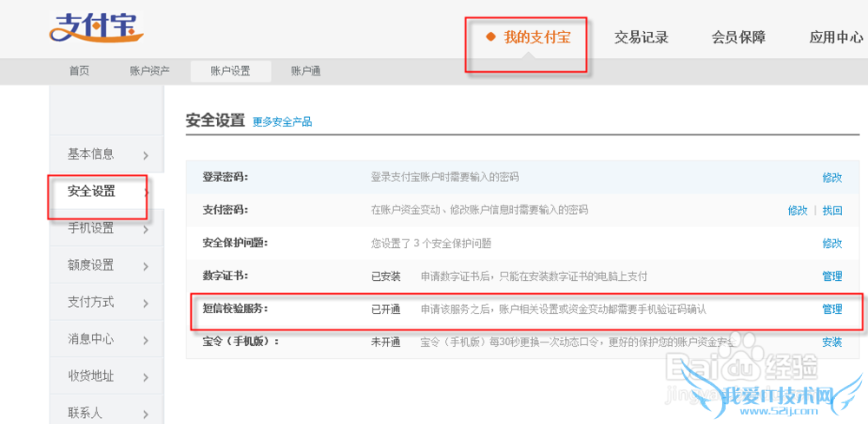Image resolution: width=868 pixels, height=424 pixels.
Task: Go to 账户通 in sub navigation
Action: [306, 71]
